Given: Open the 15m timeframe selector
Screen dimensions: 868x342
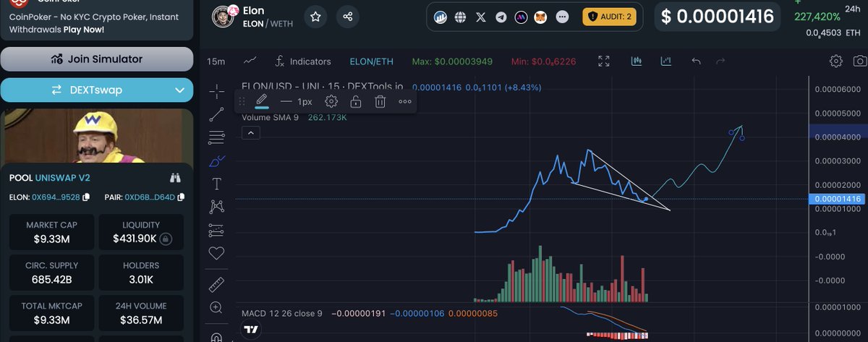Looking at the screenshot, I should 216,61.
